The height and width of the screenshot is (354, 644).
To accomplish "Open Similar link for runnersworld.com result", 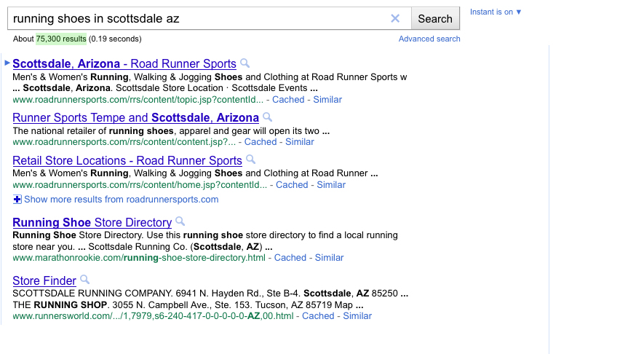I will coord(357,316).
